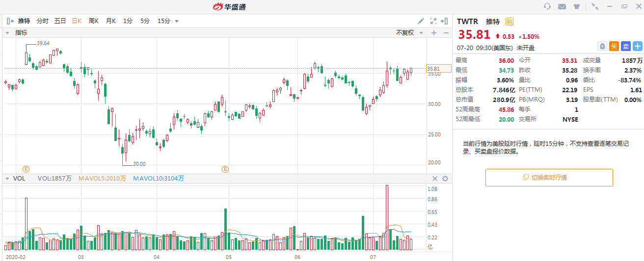Toggle compact window mode with shrink arrows
Image resolution: width=644 pixels, height=261 pixels.
click(x=595, y=6)
